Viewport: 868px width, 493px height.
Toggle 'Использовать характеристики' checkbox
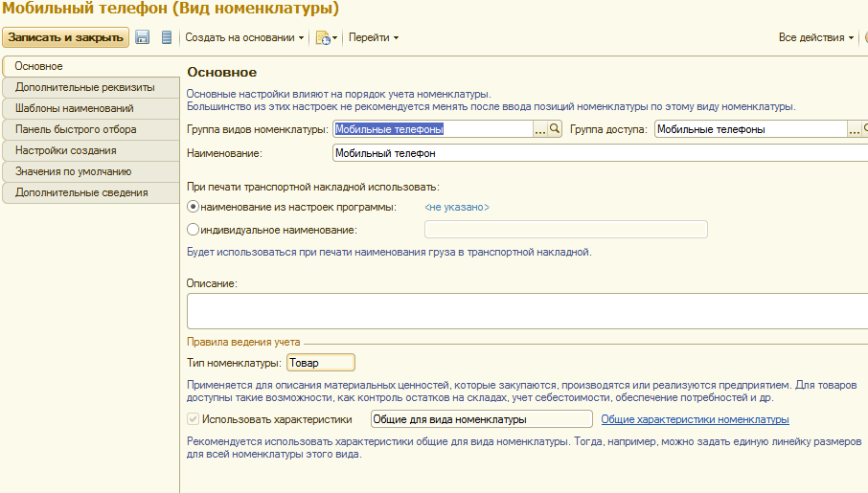pyautogui.click(x=194, y=419)
